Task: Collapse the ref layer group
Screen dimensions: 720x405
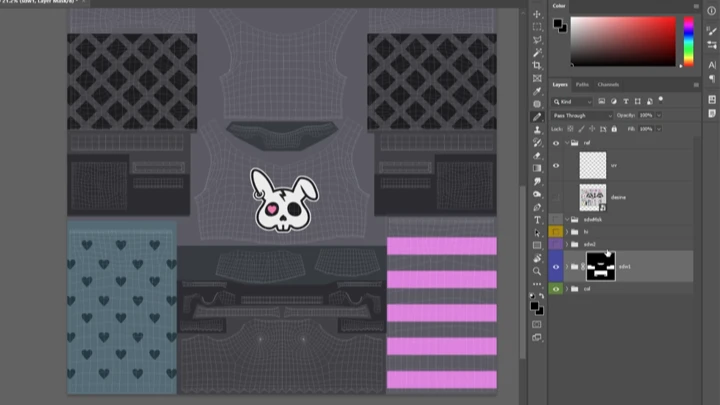Action: click(567, 143)
